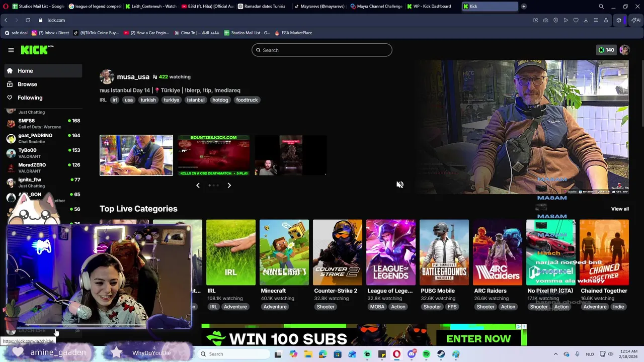Open a new browser tab
Image resolution: width=644 pixels, height=362 pixels.
524,7
